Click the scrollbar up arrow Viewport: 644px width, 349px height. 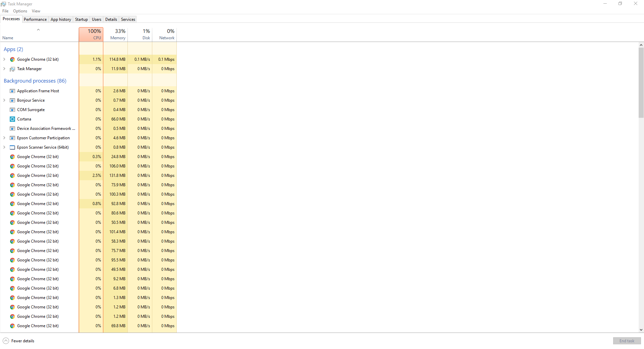pyautogui.click(x=641, y=45)
